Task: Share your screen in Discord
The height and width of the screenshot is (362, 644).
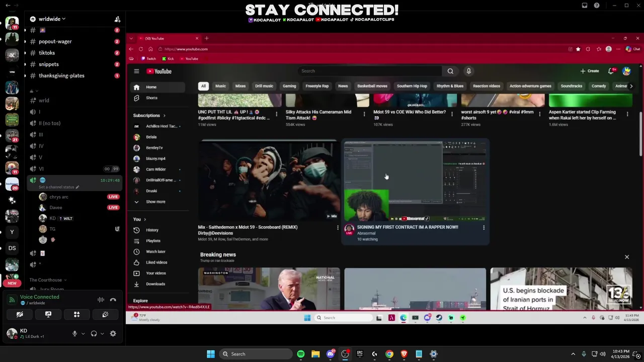Action: coord(48,314)
